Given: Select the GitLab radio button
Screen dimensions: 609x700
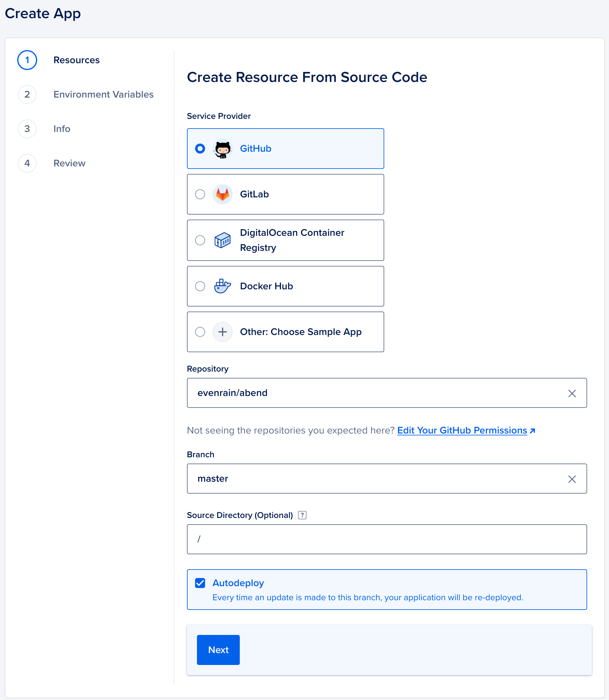Looking at the screenshot, I should click(x=200, y=194).
